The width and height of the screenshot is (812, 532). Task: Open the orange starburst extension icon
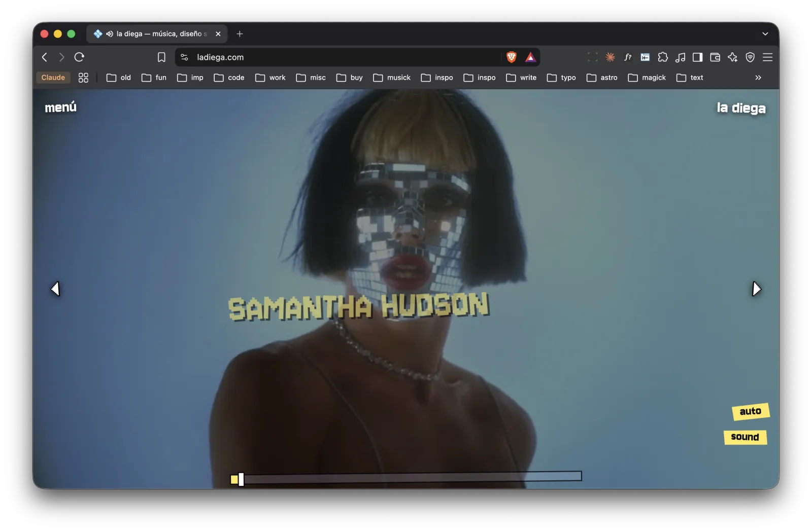(x=610, y=57)
